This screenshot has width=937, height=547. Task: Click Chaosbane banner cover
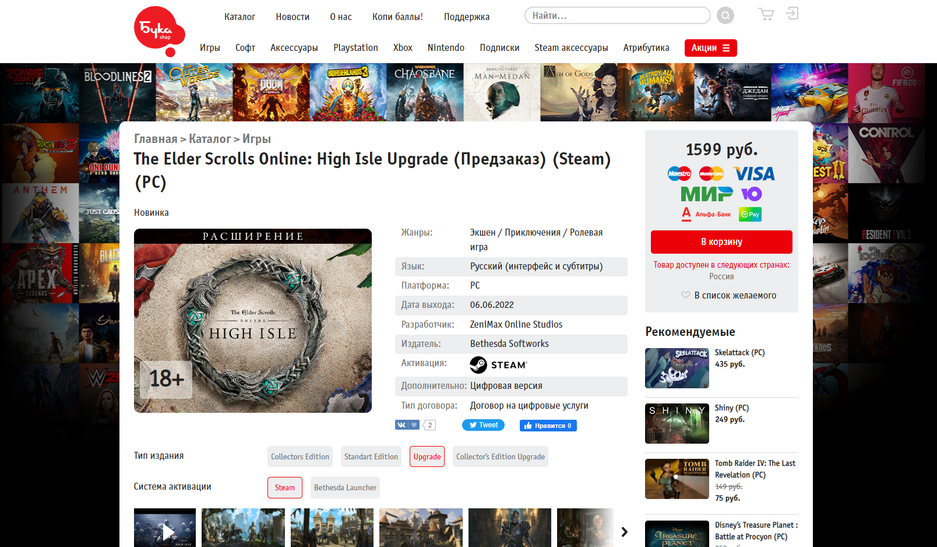[x=425, y=92]
